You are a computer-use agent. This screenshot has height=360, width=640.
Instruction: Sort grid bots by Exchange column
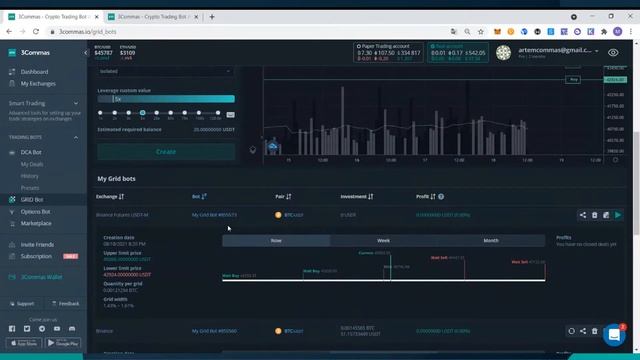click(x=110, y=197)
